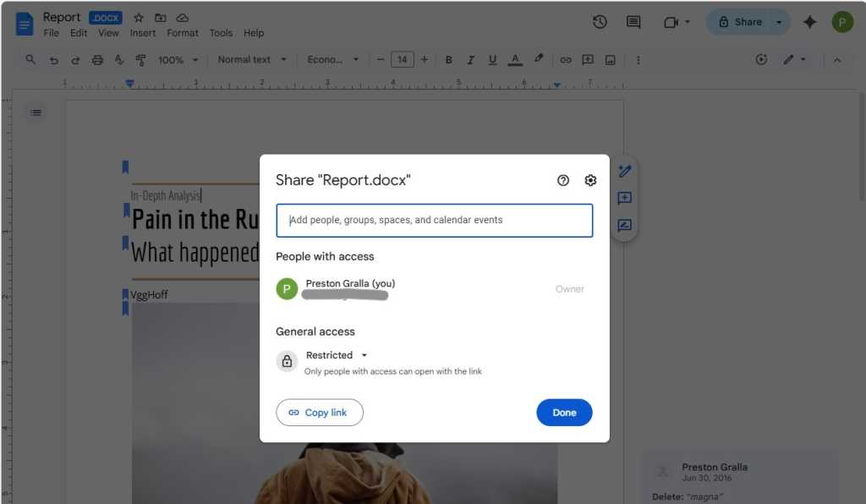Click the Print icon
Image resolution: width=866 pixels, height=504 pixels.
(x=97, y=59)
